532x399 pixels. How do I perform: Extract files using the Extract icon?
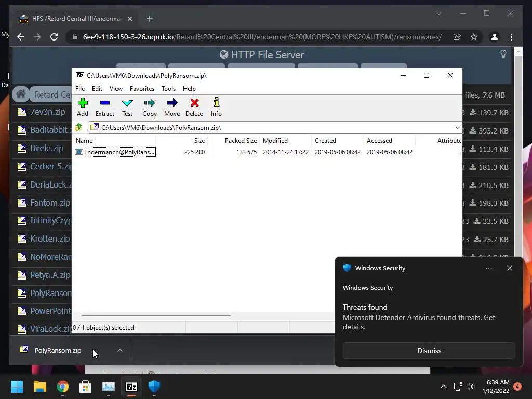(105, 107)
